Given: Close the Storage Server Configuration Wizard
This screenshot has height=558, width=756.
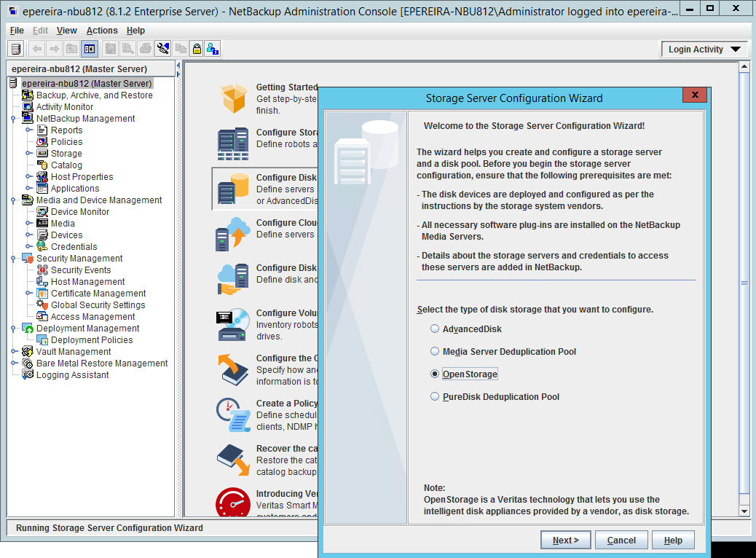Looking at the screenshot, I should (695, 95).
